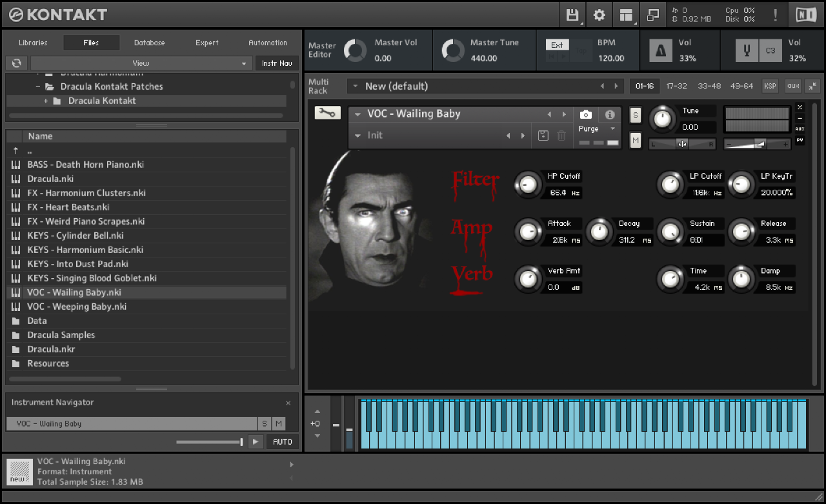Expand the Dracula Kontakt folder
The image size is (826, 504).
point(46,101)
